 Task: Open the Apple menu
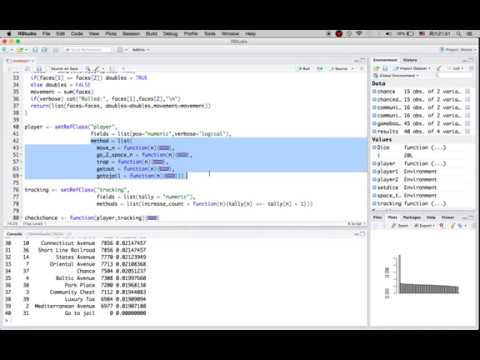pos(9,34)
